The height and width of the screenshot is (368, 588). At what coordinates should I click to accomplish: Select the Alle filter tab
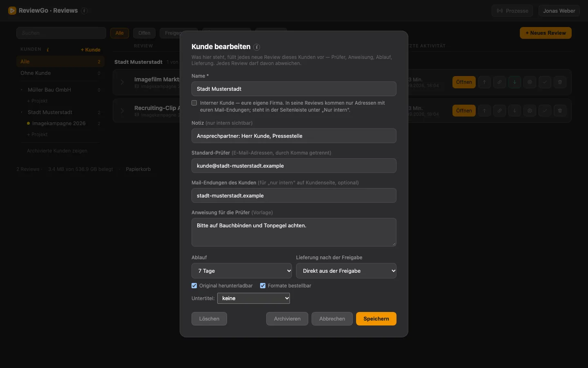[x=120, y=33]
